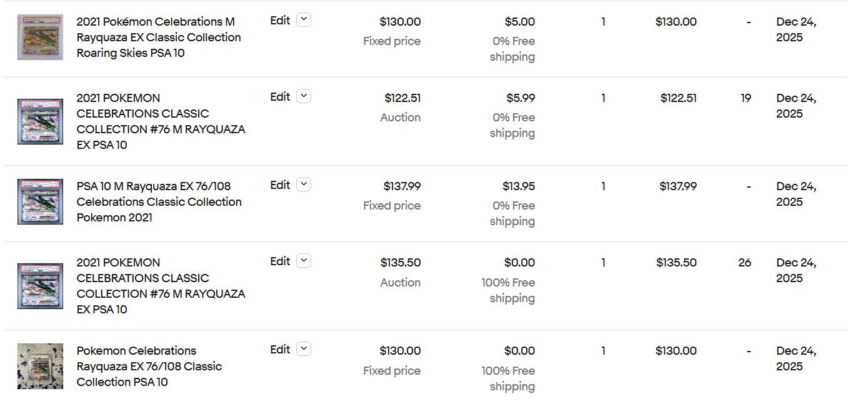This screenshot has height=406, width=868.
Task: View thumbnail of the $137.99 fixed price listing
Action: pos(40,201)
